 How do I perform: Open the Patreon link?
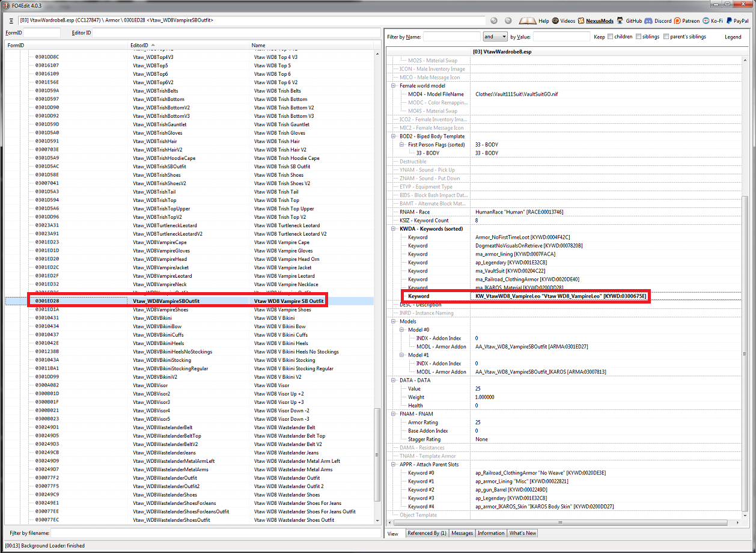point(686,20)
